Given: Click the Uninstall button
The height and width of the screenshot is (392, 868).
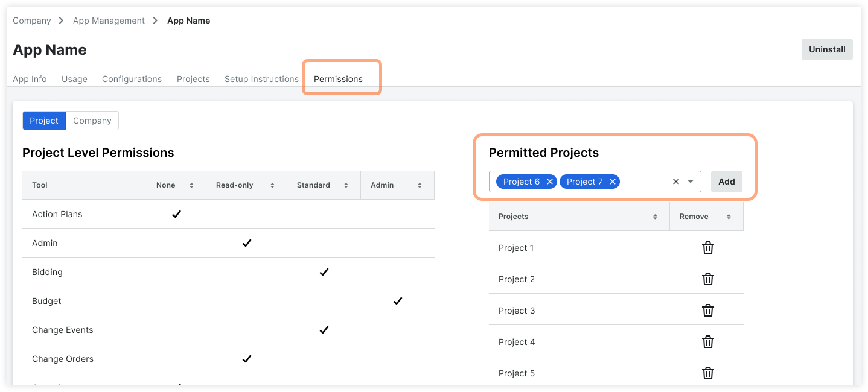Looking at the screenshot, I should pyautogui.click(x=826, y=49).
